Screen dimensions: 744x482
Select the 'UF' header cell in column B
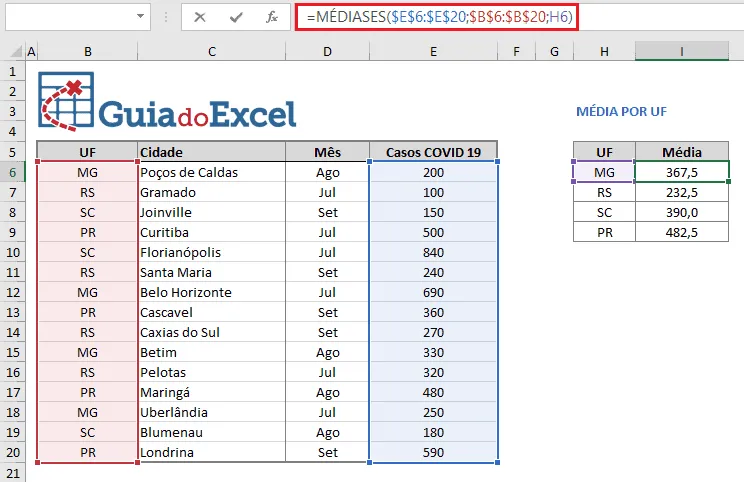click(88, 152)
